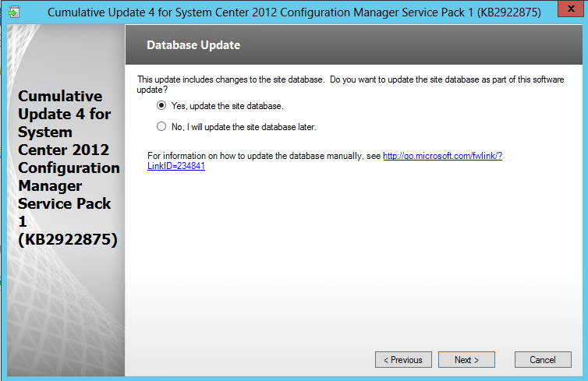Viewport: 588px width, 381px height.
Task: Click the 'Yes, update the site database.' label text
Action: click(227, 106)
